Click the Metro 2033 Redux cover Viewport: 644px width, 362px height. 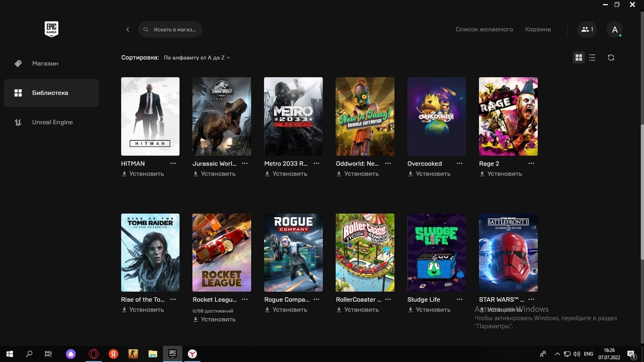click(293, 116)
